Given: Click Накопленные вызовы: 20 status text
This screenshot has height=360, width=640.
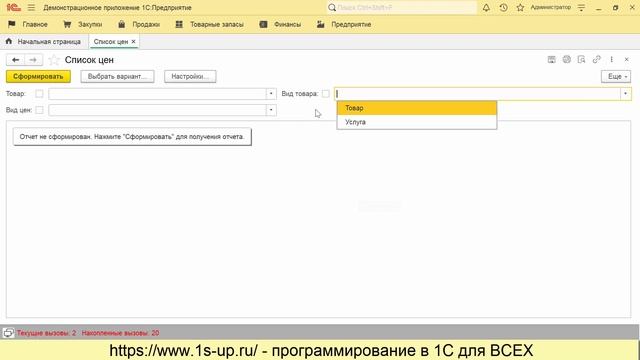Looking at the screenshot, I should [120, 333].
